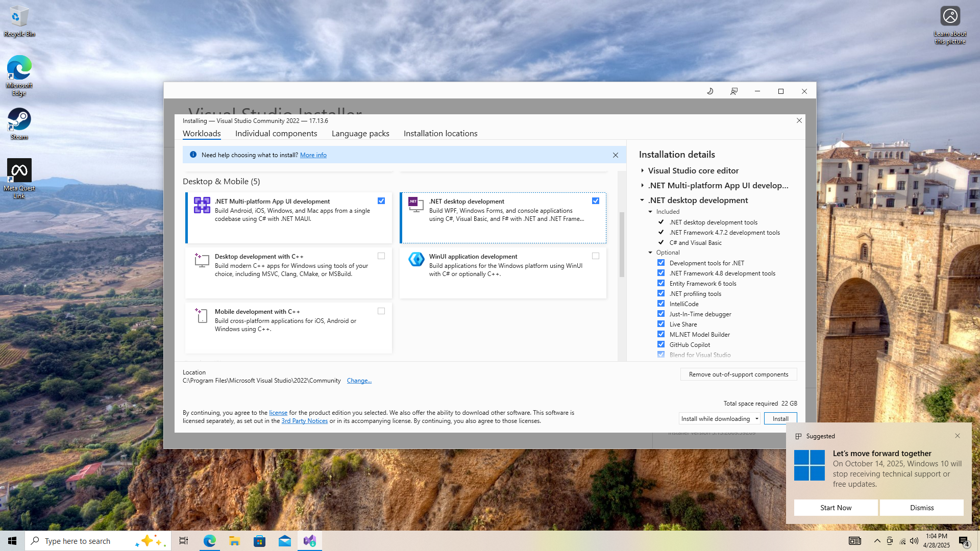Open Mail app from the taskbar
Viewport: 980px width, 551px height.
[285, 541]
